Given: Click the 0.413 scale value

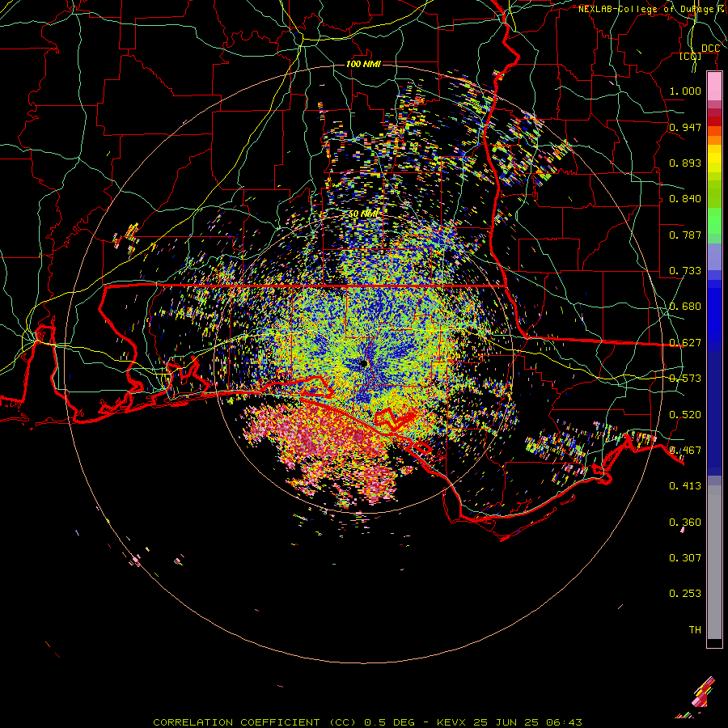Looking at the screenshot, I should (x=685, y=486).
